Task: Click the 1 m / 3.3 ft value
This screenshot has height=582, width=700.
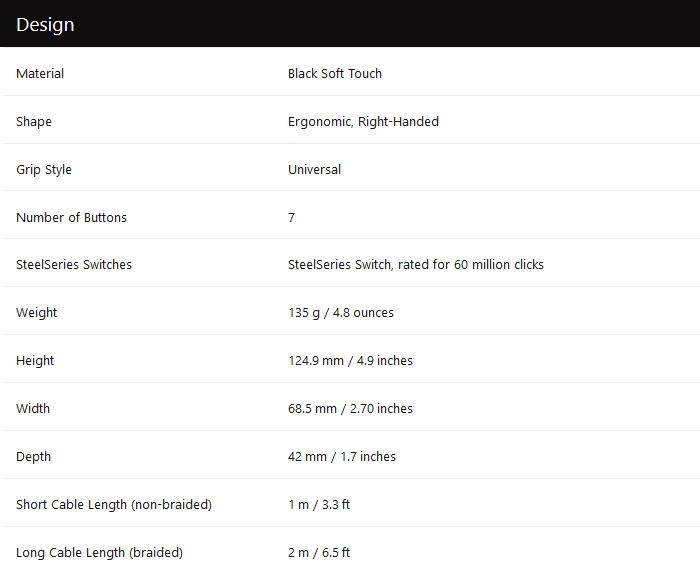Action: 319,505
